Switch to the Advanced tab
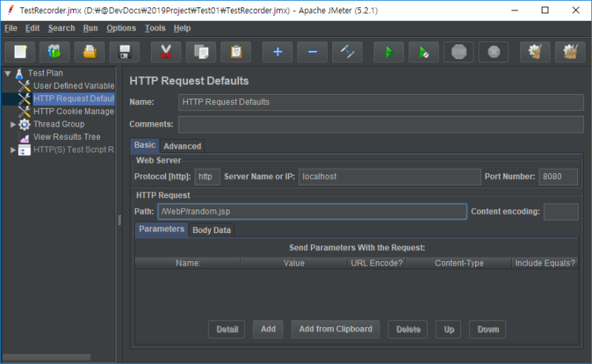 [x=182, y=146]
